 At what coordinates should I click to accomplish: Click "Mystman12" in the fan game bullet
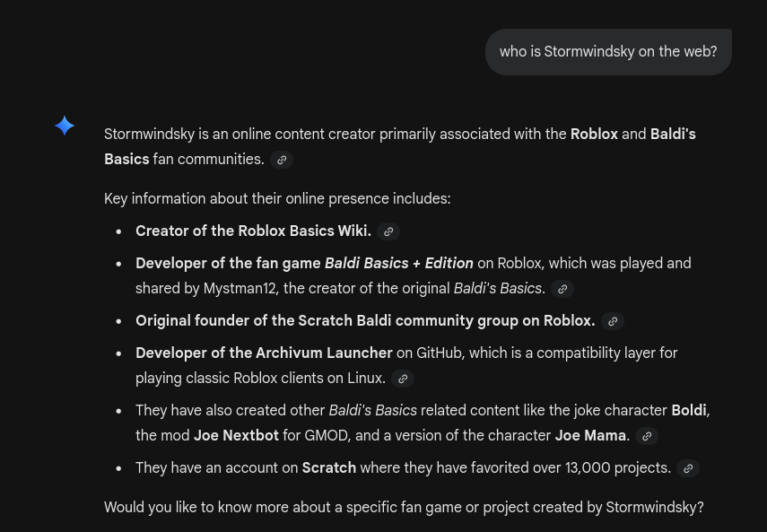click(240, 289)
